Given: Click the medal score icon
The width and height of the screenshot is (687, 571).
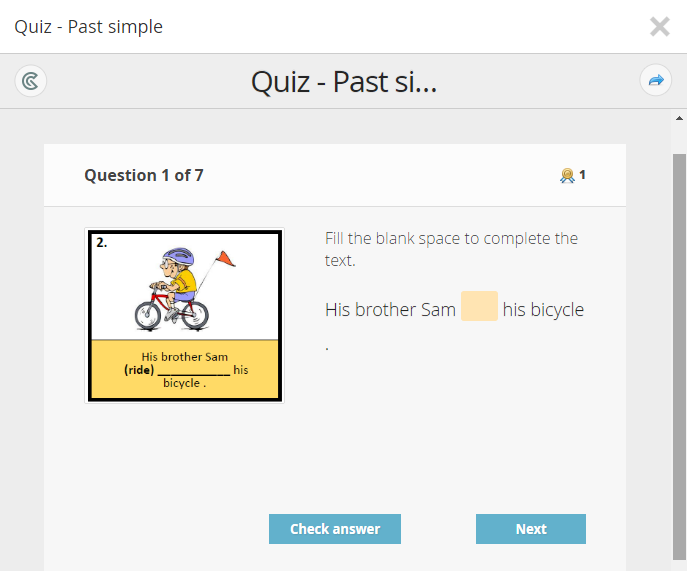Looking at the screenshot, I should click(567, 176).
